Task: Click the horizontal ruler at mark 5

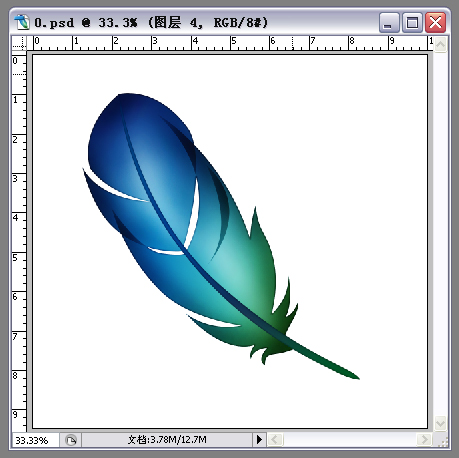Action: pos(233,43)
